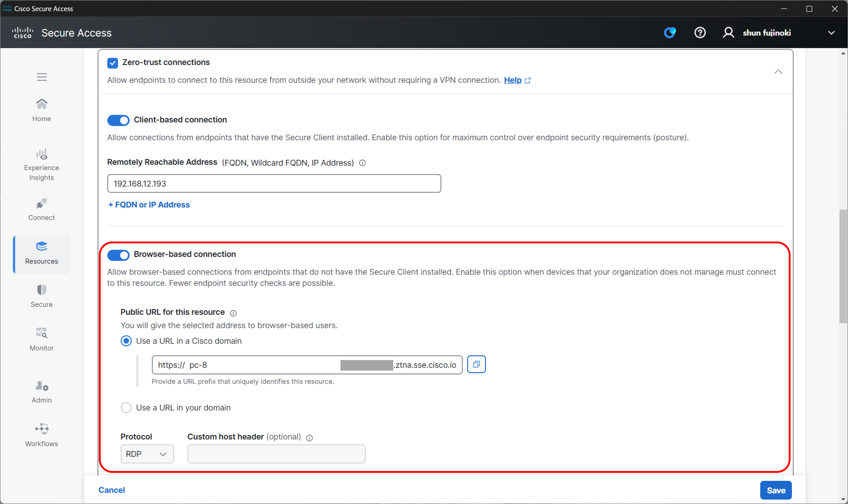This screenshot has height=504, width=848.
Task: Open the Protocol RDP dropdown
Action: [x=147, y=454]
